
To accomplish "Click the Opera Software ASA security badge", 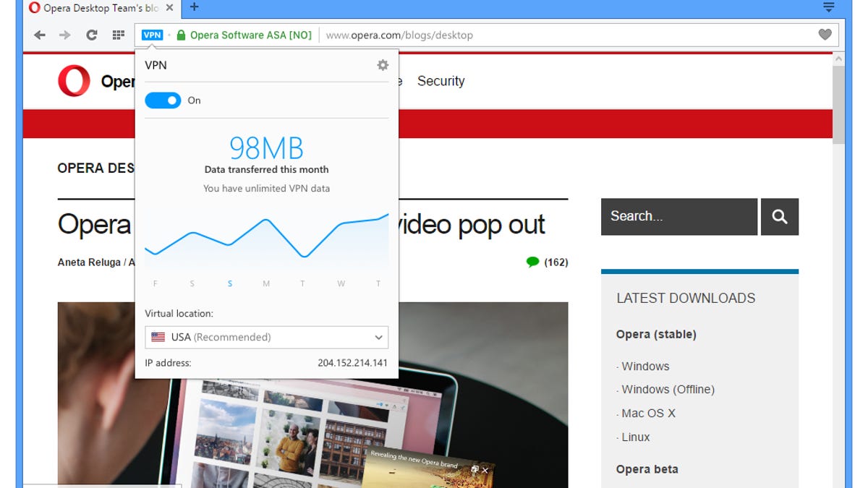I will 246,34.
